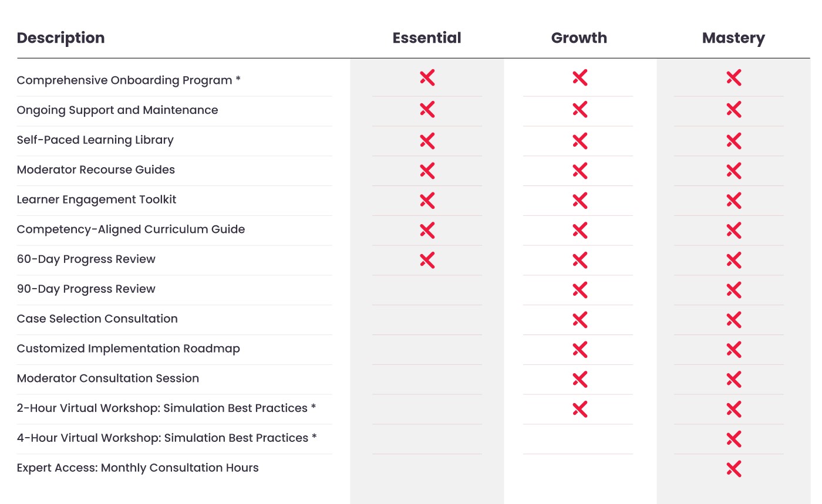This screenshot has height=504, width=822.
Task: Select the Essential column header
Action: pyautogui.click(x=427, y=38)
